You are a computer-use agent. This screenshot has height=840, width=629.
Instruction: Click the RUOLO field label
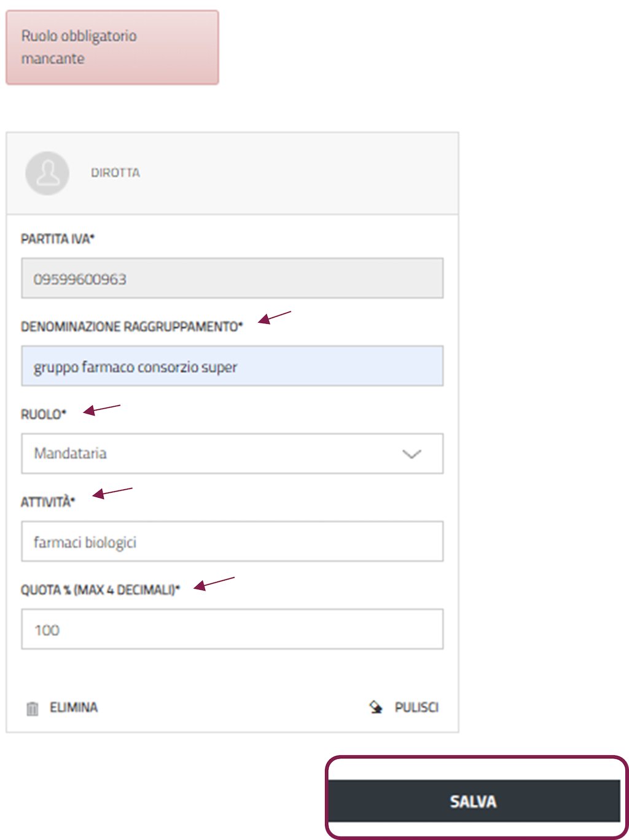[43, 415]
